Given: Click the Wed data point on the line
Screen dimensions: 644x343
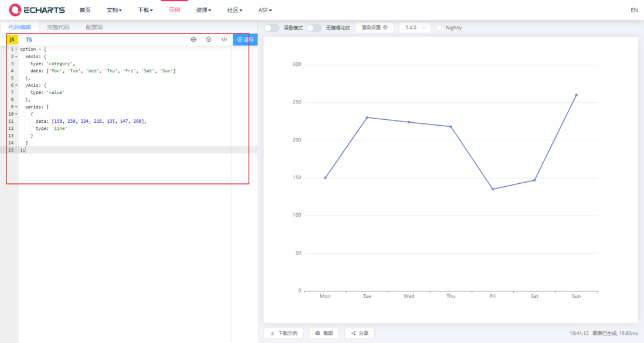Looking at the screenshot, I should pyautogui.click(x=409, y=122).
